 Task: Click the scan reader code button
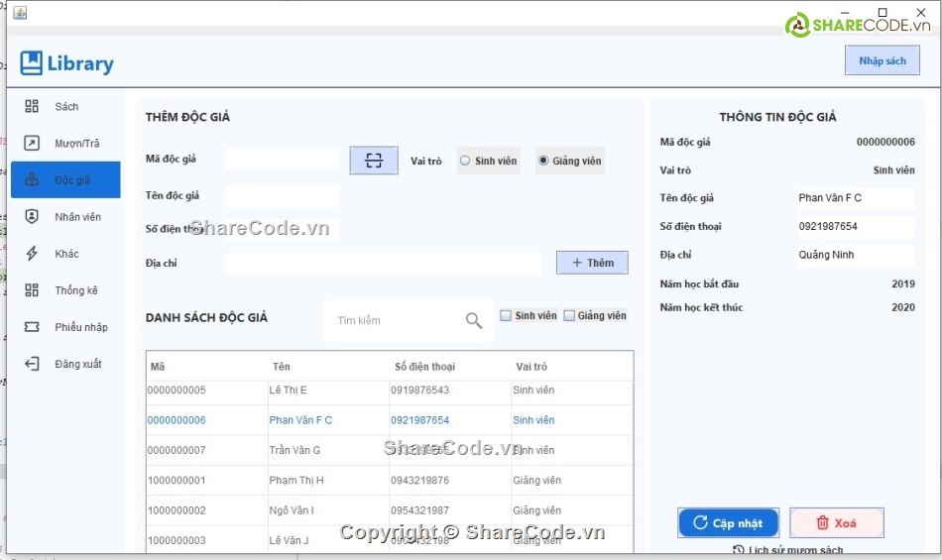[374, 161]
